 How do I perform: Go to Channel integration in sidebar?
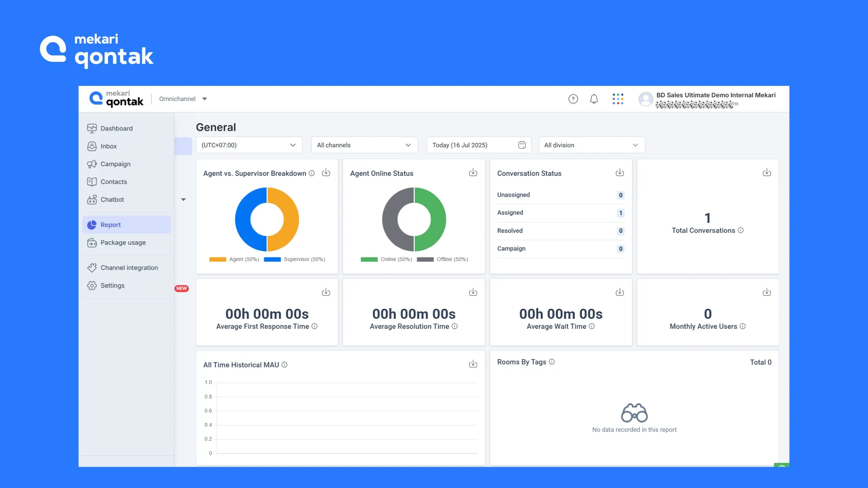coord(129,268)
